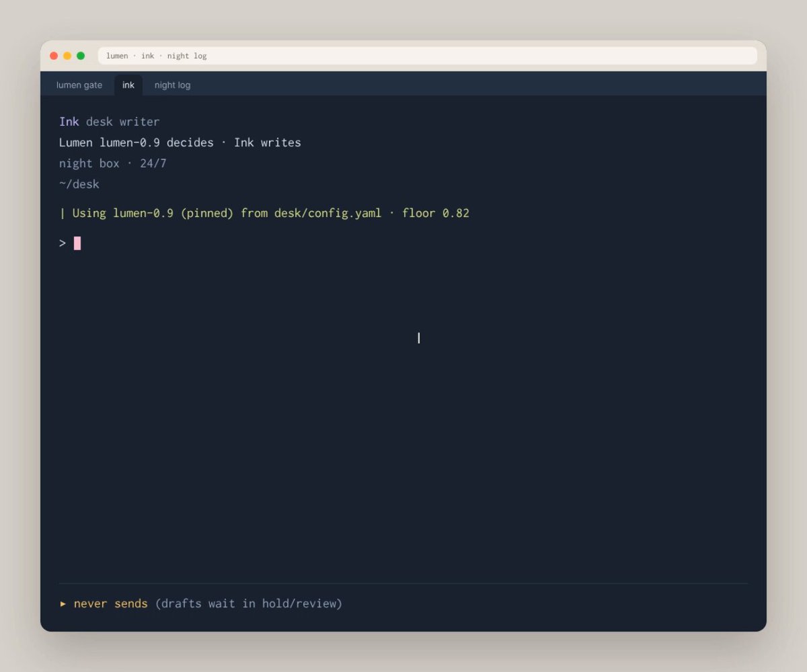807x672 pixels.
Task: Click the 'never sends' footer status text
Action: pyautogui.click(x=111, y=603)
